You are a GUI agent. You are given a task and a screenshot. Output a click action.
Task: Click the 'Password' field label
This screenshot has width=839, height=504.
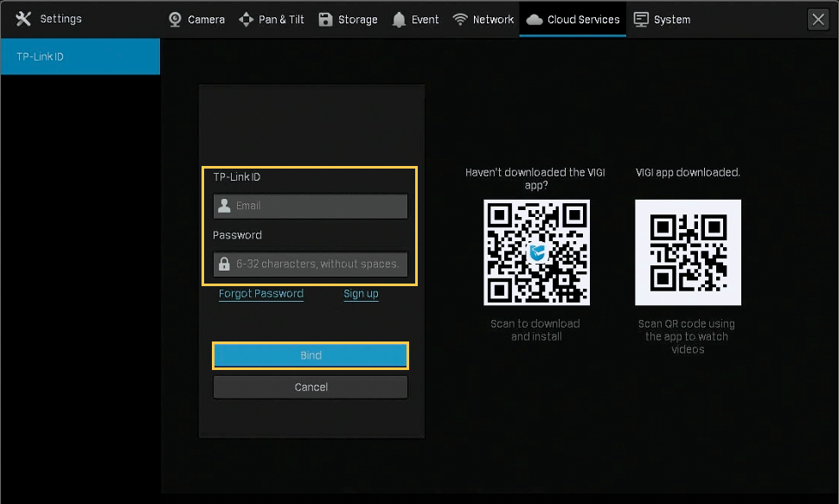click(237, 235)
